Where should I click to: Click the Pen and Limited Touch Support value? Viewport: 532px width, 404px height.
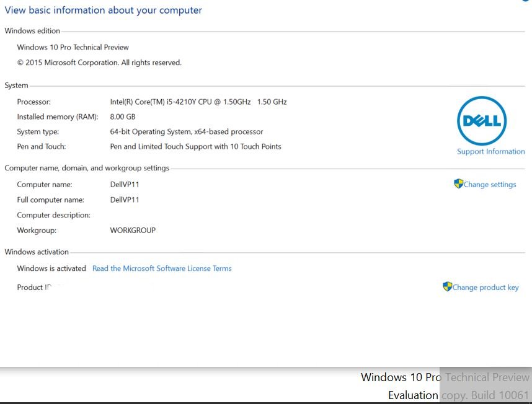(x=195, y=147)
